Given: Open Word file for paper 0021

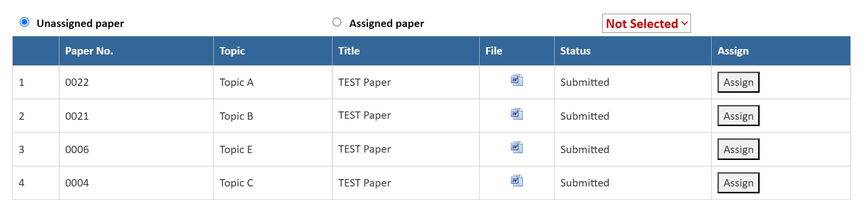Looking at the screenshot, I should [x=517, y=114].
